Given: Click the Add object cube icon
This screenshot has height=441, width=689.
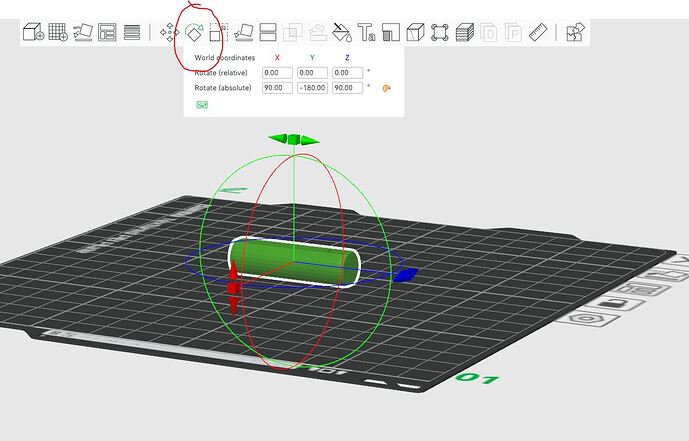Looking at the screenshot, I should pyautogui.click(x=33, y=32).
